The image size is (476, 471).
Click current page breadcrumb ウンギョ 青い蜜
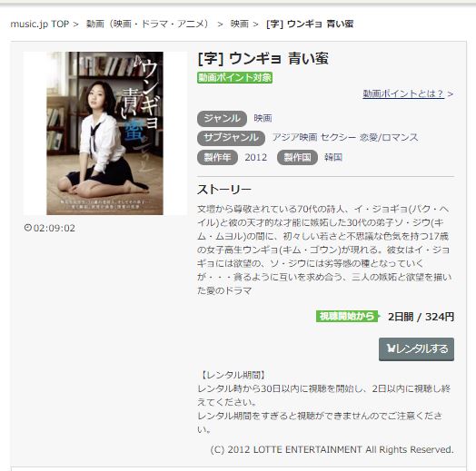point(310,24)
